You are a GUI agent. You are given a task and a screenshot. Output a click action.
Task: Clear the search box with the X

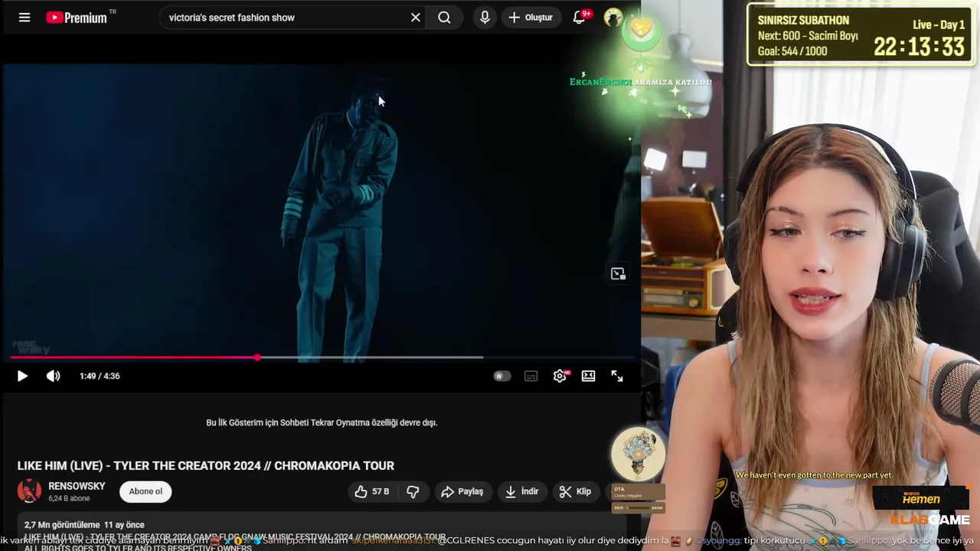(x=416, y=18)
